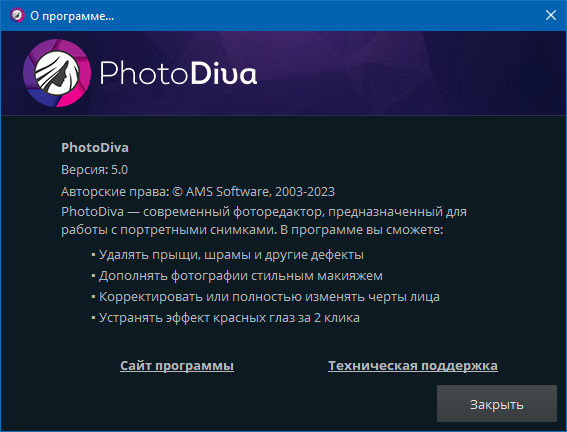Click the Авторские права AMS Software line
This screenshot has width=567, height=432.
(198, 192)
